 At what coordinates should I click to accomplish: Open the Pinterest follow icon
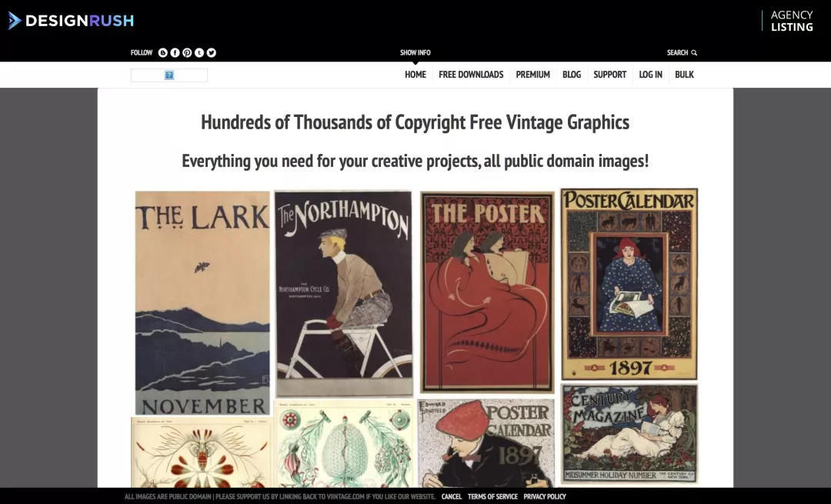tap(187, 52)
